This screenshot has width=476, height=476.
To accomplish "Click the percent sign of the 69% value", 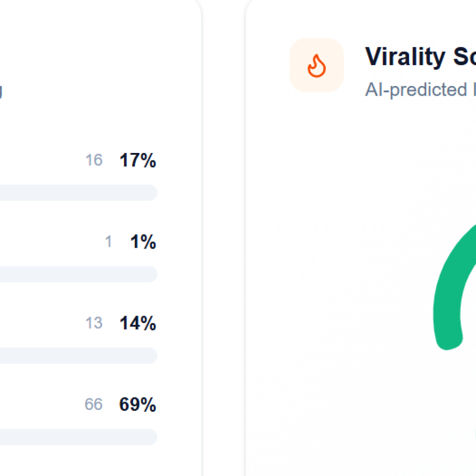I will point(148,404).
